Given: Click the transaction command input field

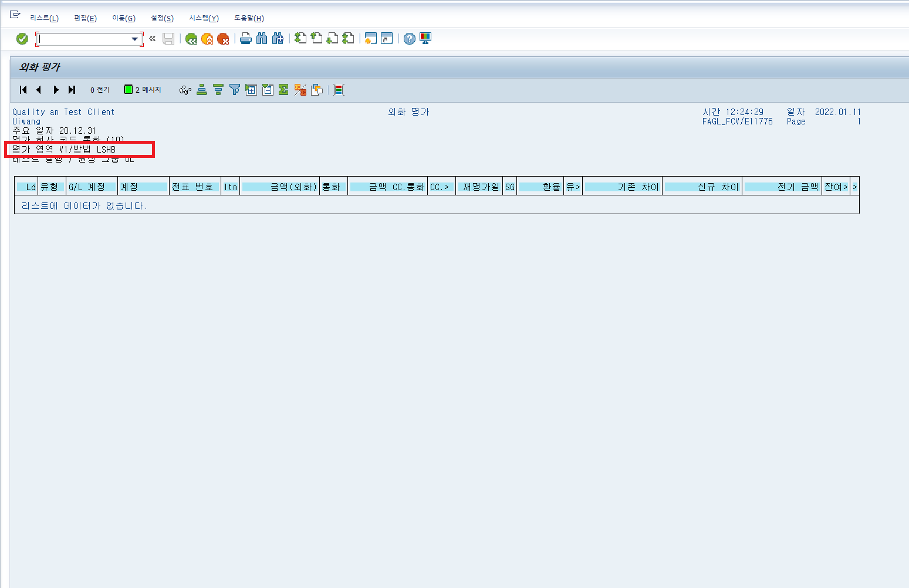Looking at the screenshot, I should pos(85,39).
